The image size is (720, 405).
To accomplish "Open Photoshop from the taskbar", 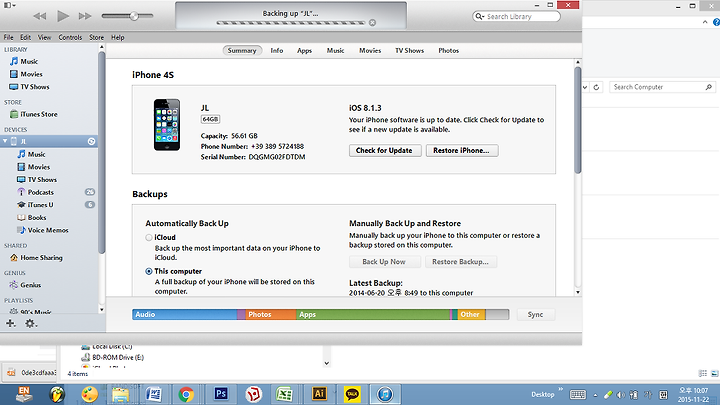I will pos(221,394).
